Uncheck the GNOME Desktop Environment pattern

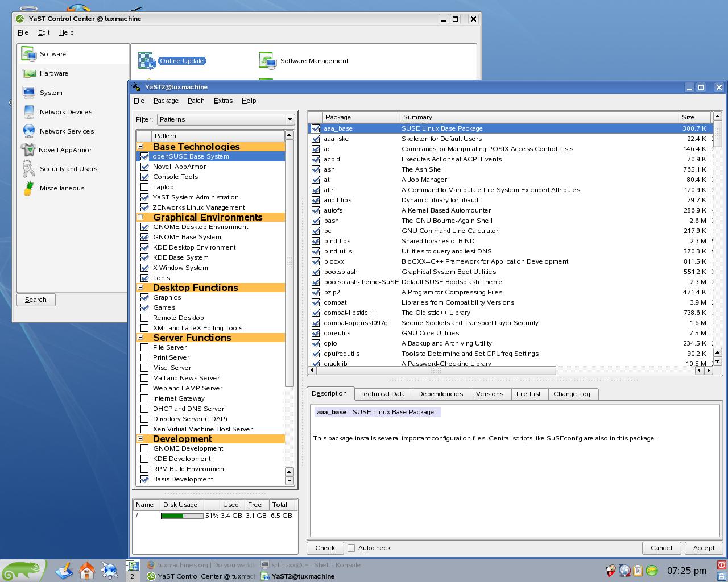tap(144, 227)
